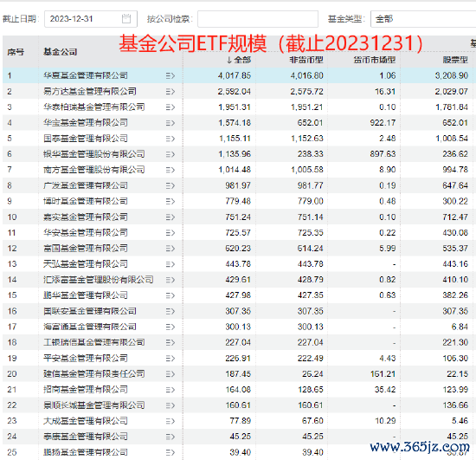This screenshot has height=460, width=476.
Task: Open the 基金类型 dropdown showing 全部
Action: 423,19
